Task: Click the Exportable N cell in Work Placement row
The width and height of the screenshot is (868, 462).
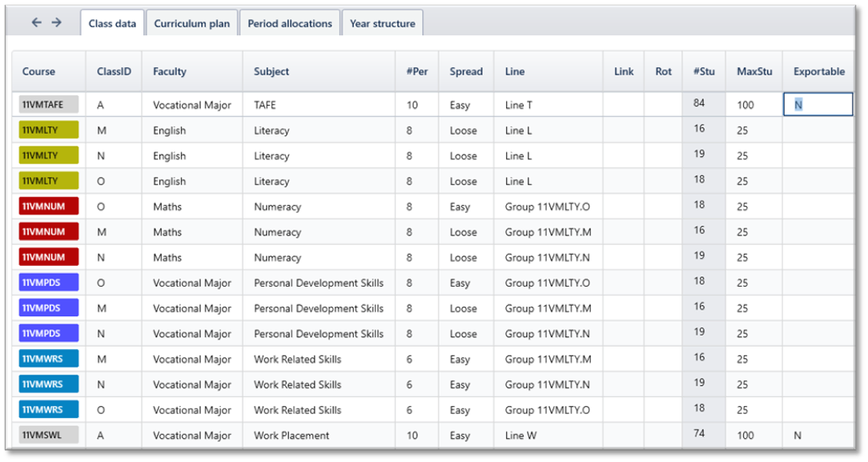Action: (x=818, y=436)
